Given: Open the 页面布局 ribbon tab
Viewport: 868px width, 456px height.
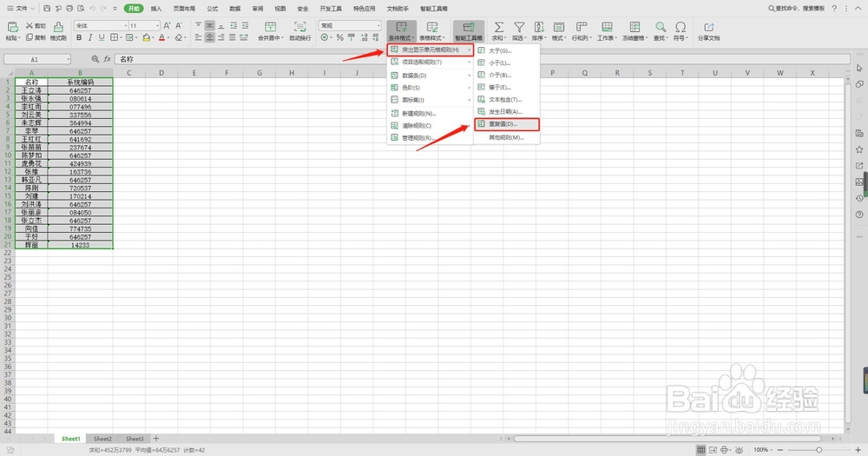Looking at the screenshot, I should (x=184, y=9).
